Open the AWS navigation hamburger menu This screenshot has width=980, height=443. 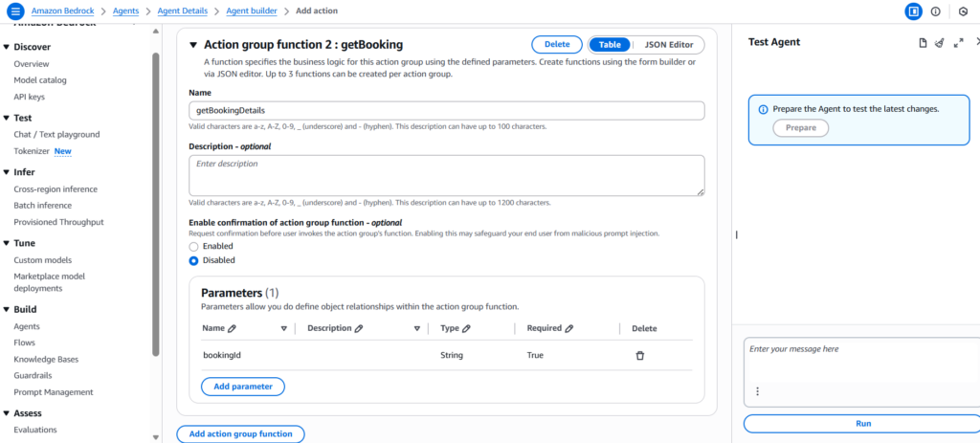pos(15,11)
